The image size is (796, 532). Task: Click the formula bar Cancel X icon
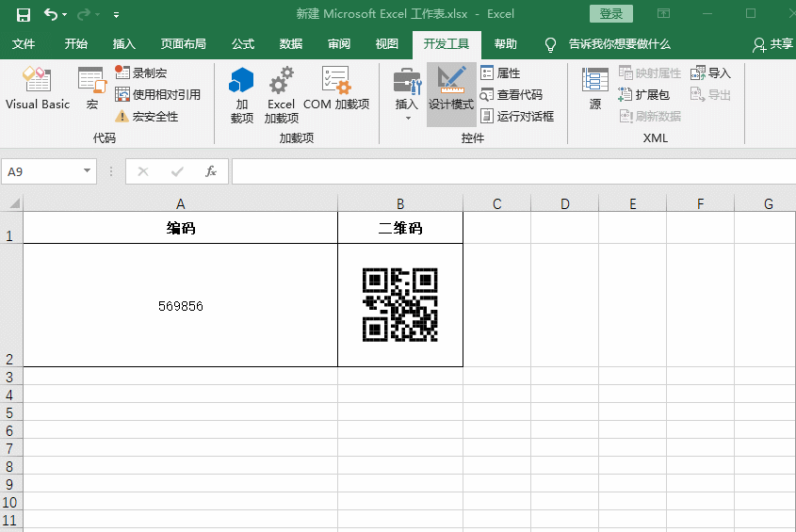[143, 171]
